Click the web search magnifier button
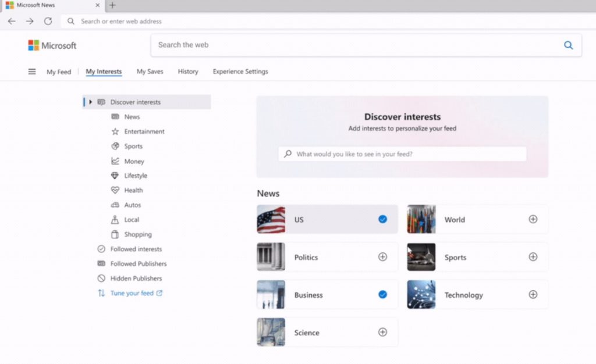The image size is (596, 364). click(x=569, y=45)
